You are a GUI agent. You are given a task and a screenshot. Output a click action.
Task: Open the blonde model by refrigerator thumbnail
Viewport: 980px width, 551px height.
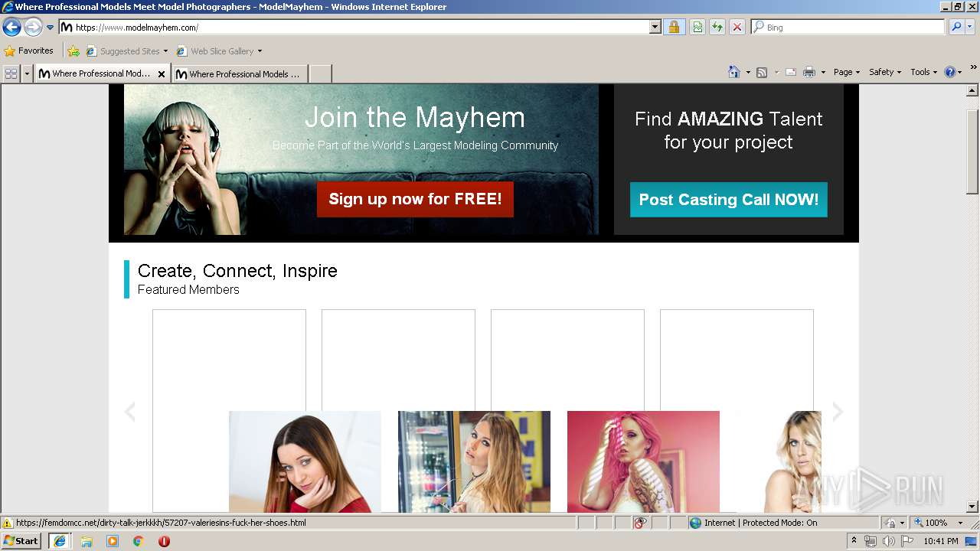[474, 461]
